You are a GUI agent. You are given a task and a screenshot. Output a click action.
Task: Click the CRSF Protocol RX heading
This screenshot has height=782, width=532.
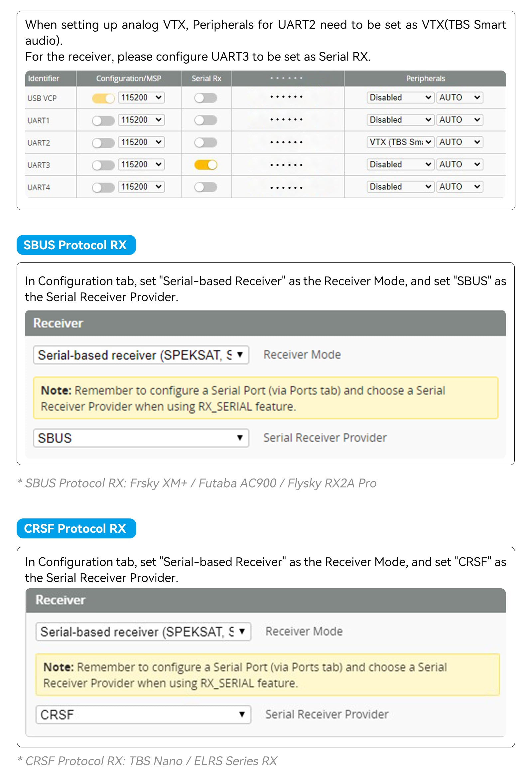pos(76,528)
